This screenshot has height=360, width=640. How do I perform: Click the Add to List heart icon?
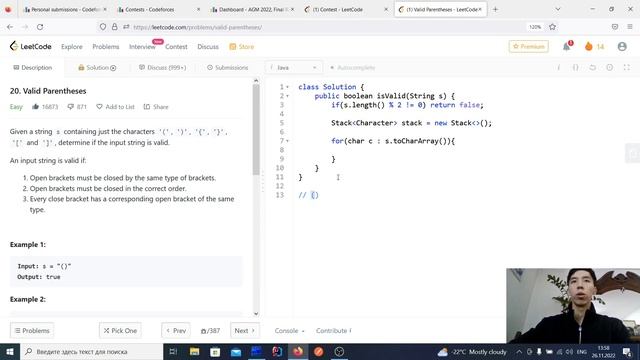pyautogui.click(x=99, y=107)
